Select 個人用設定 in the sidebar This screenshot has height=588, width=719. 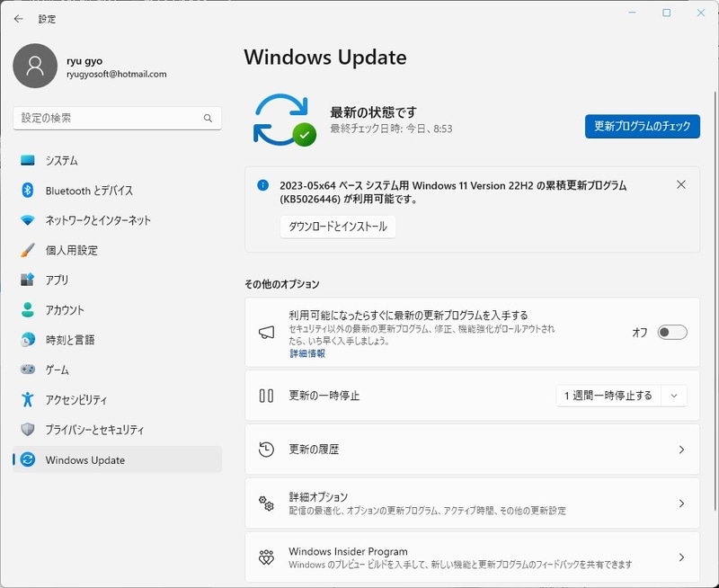tap(118, 250)
